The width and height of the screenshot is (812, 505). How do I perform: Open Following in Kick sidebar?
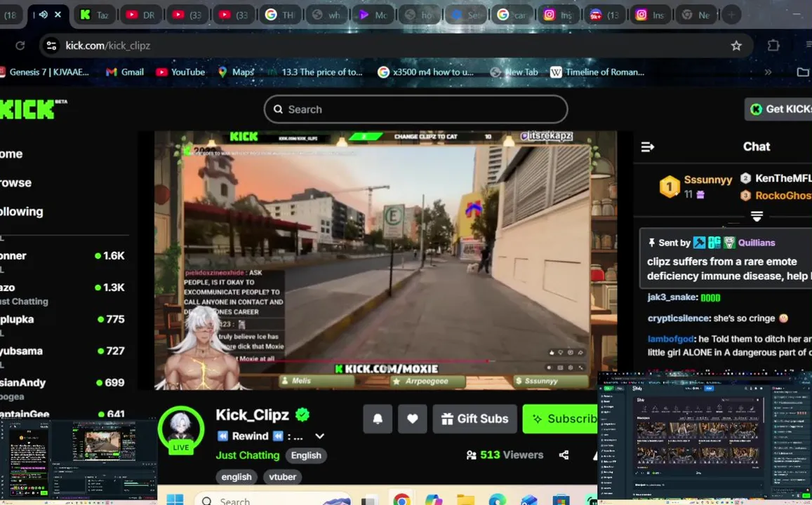click(21, 212)
